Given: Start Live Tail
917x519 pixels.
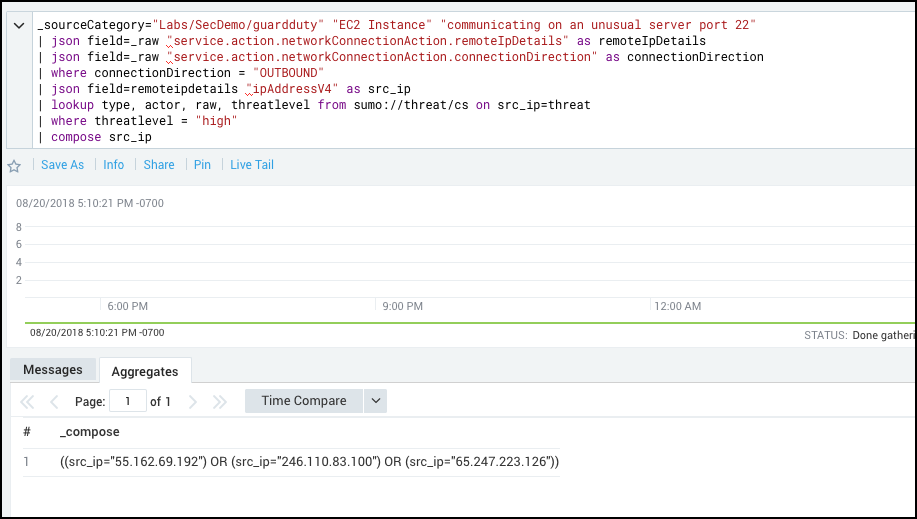Looking at the screenshot, I should click(252, 165).
